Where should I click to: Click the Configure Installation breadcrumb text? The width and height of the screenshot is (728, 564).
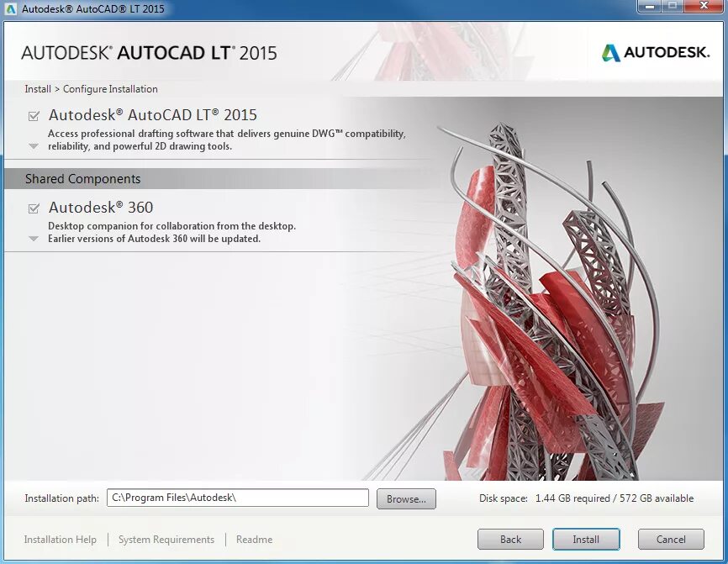tap(110, 88)
